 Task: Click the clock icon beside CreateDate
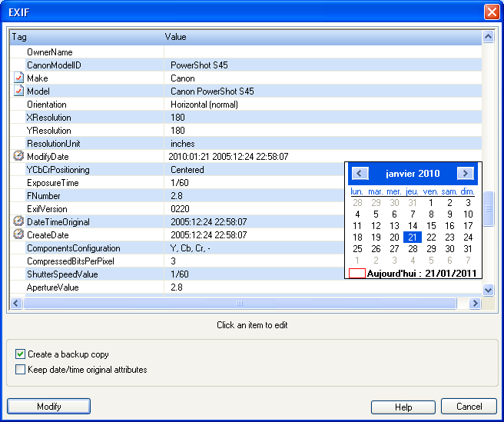18,234
